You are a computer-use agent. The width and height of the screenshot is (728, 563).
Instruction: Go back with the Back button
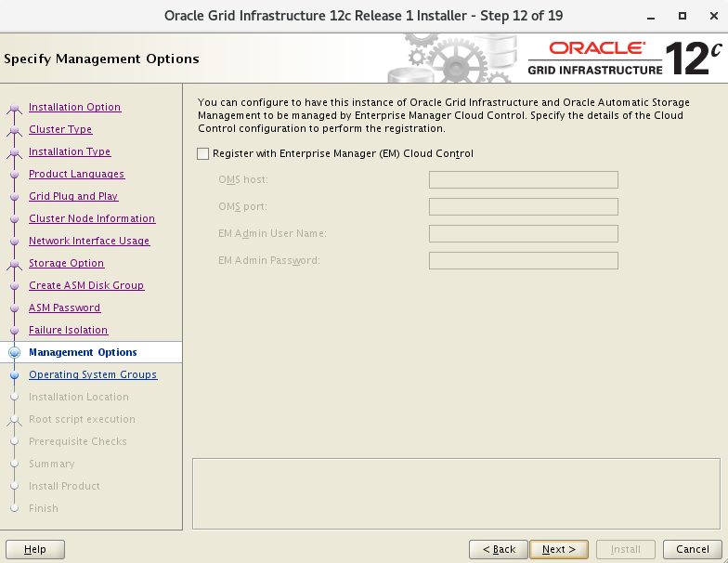(499, 550)
